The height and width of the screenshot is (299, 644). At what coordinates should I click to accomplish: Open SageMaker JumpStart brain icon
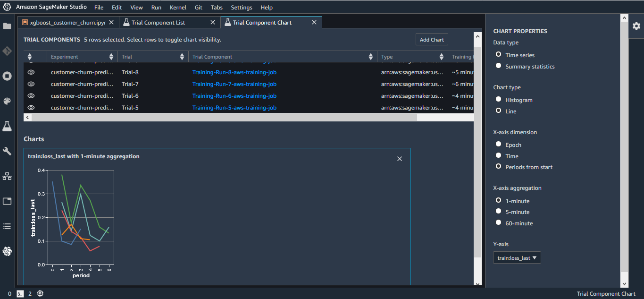point(7,251)
